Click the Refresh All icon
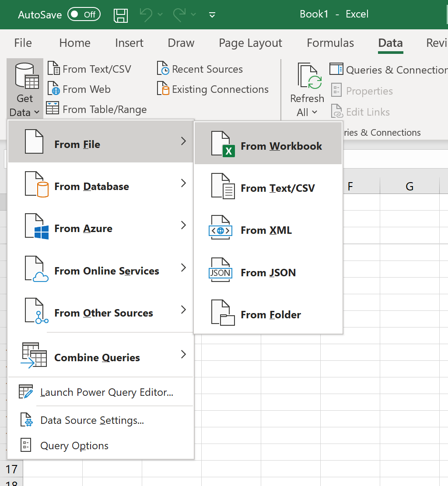The image size is (448, 486). click(310, 76)
